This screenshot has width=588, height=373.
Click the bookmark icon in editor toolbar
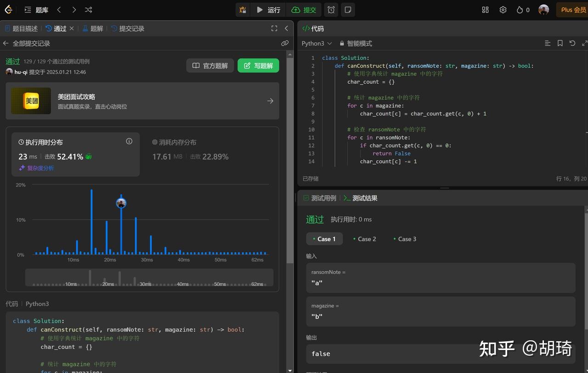click(560, 43)
